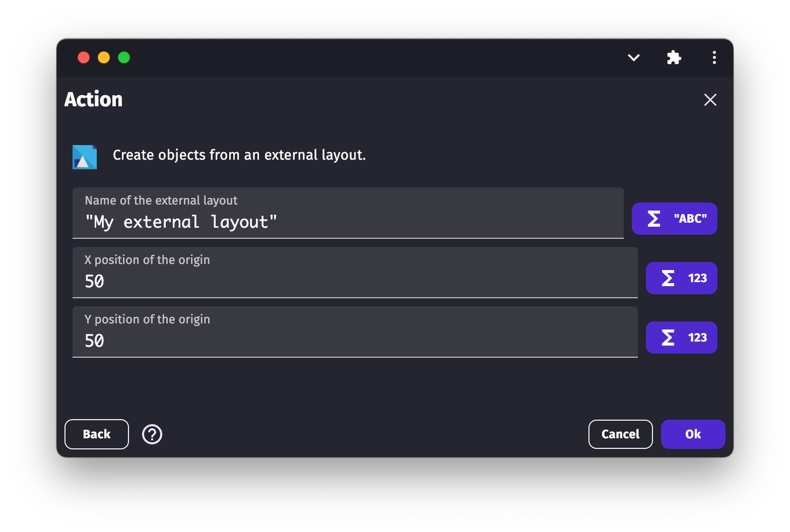Screen dimensions: 790x532
Task: Click the external layout action icon
Action: (85, 157)
